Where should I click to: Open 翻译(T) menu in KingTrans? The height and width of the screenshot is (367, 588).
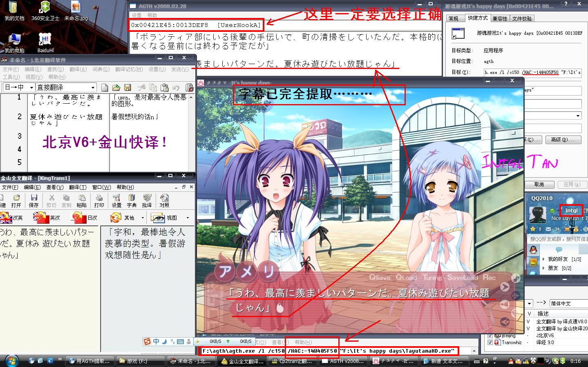point(78,187)
